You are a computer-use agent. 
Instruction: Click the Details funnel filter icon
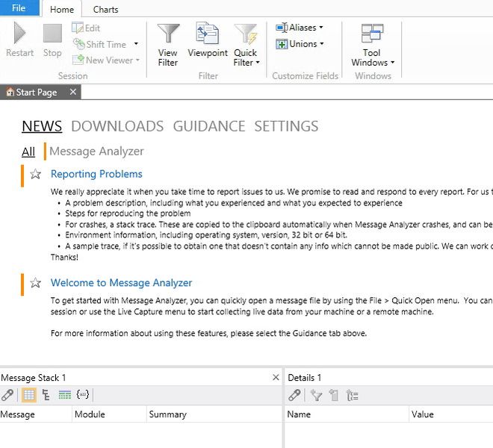point(316,395)
